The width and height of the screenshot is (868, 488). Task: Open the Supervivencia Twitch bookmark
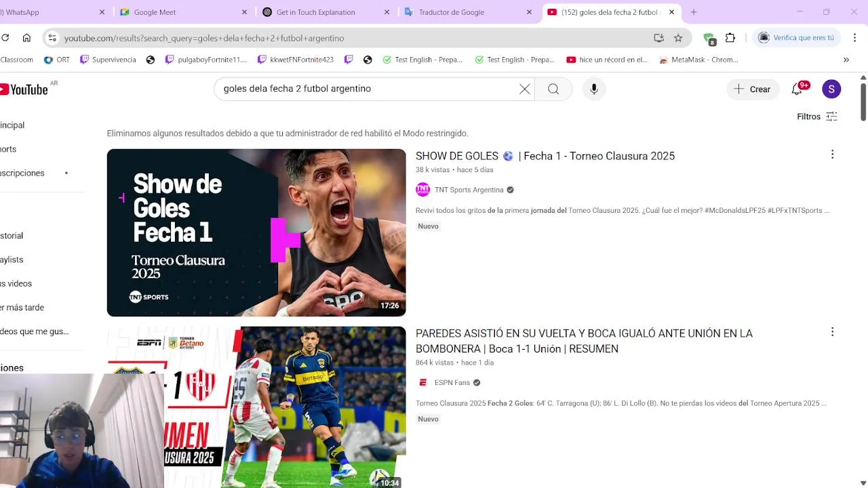tap(108, 60)
